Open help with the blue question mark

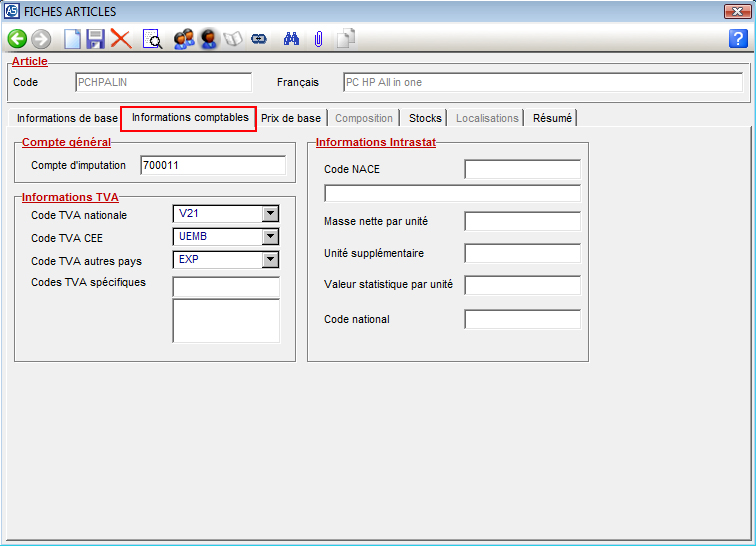[738, 39]
